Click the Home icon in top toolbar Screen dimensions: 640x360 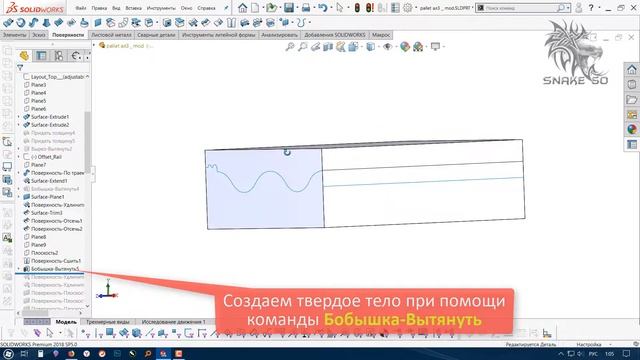click(x=242, y=8)
